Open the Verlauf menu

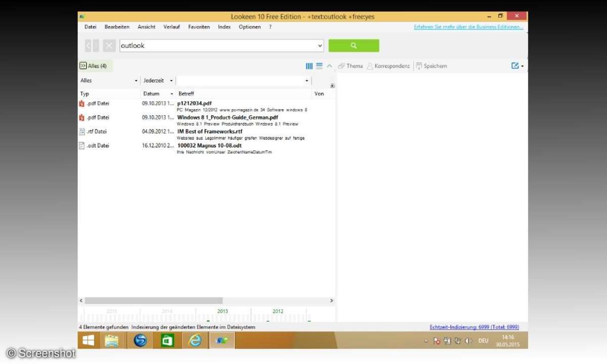click(x=171, y=27)
